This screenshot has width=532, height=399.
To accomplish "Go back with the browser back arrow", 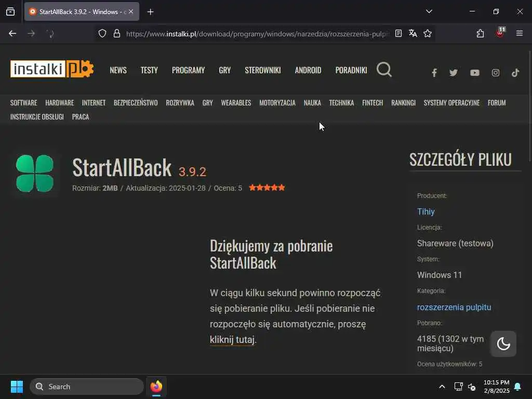I will 12,34.
